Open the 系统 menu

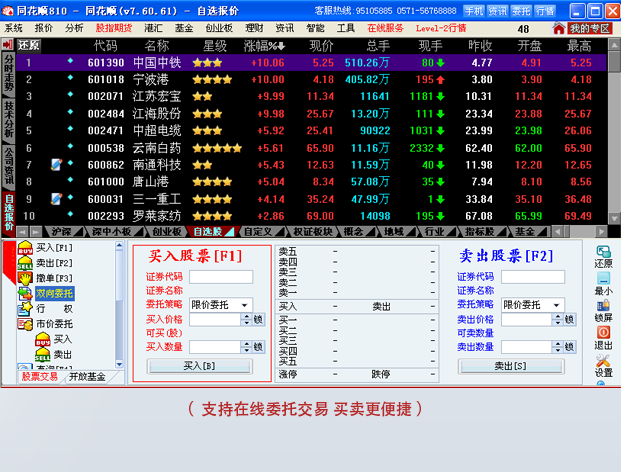[x=13, y=28]
